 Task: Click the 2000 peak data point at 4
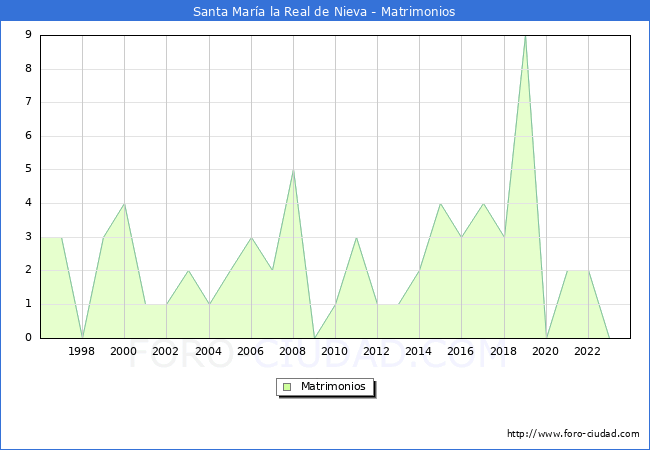point(124,204)
